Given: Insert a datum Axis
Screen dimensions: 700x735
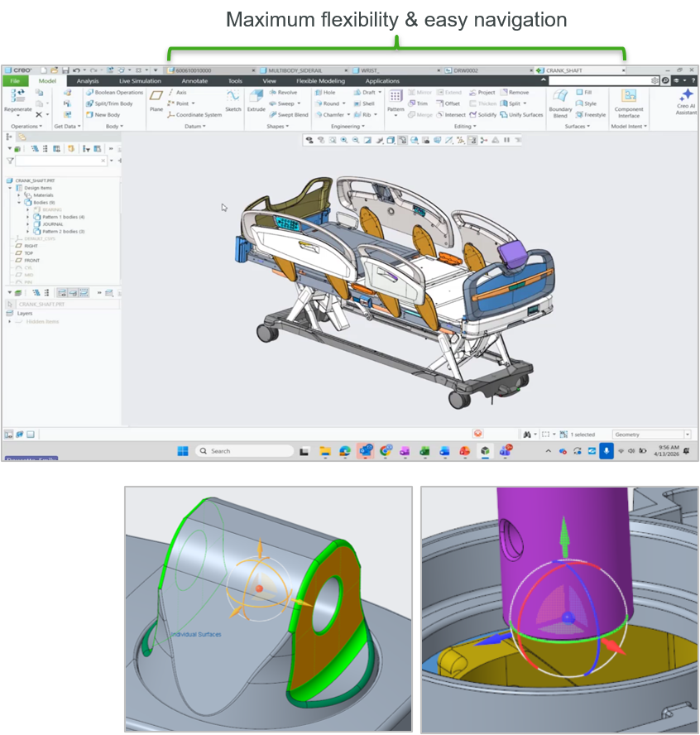Looking at the screenshot, I should pyautogui.click(x=177, y=93).
